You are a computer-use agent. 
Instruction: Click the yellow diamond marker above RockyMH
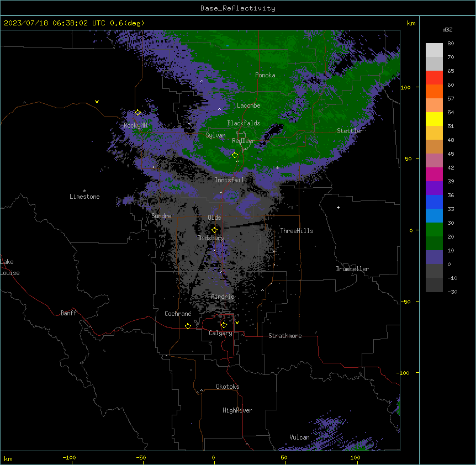coord(138,113)
